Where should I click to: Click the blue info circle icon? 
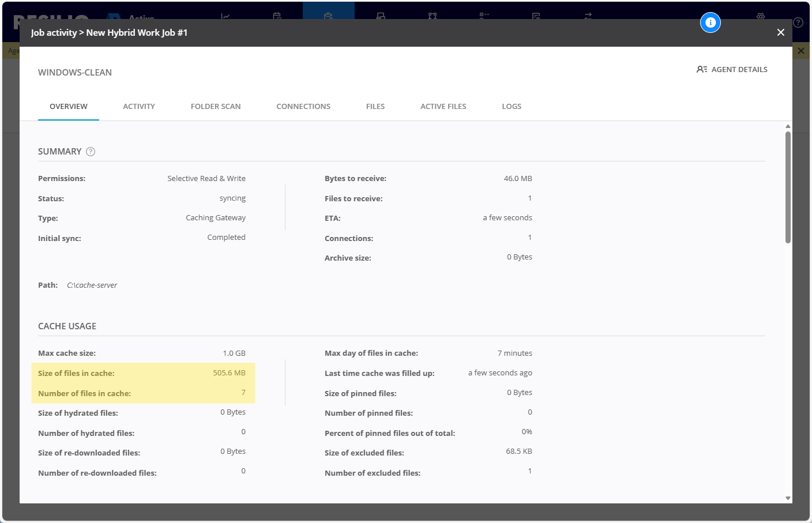710,22
